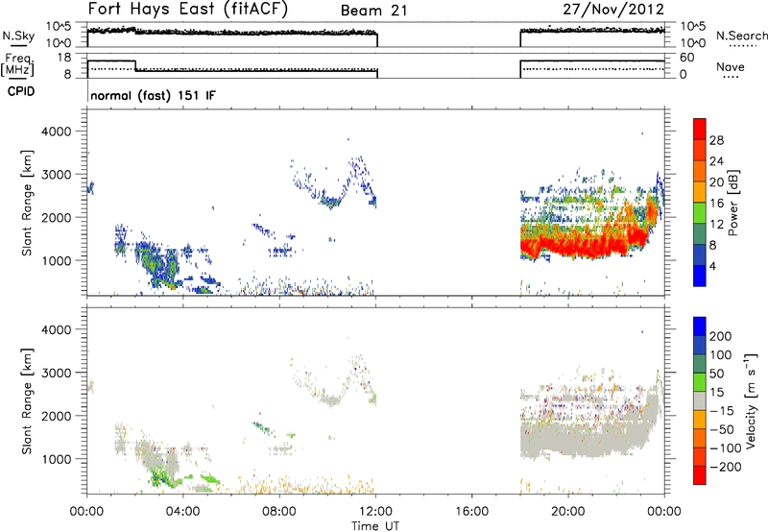
Task: Click the 12:00 time tick label
Action: click(x=375, y=512)
